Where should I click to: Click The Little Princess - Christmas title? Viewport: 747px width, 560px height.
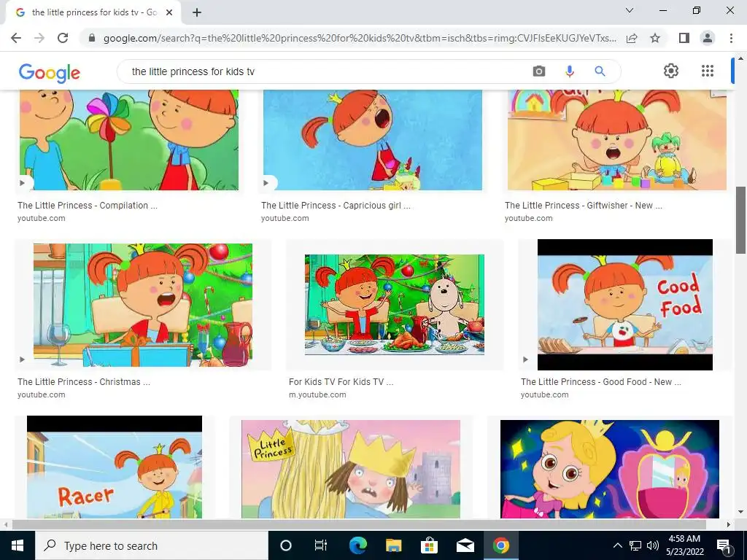(84, 382)
